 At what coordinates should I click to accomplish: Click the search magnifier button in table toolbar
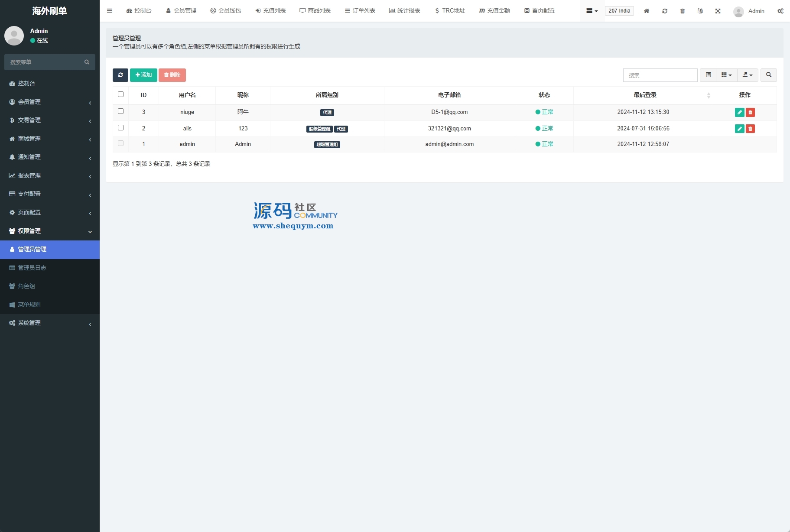(x=768, y=75)
